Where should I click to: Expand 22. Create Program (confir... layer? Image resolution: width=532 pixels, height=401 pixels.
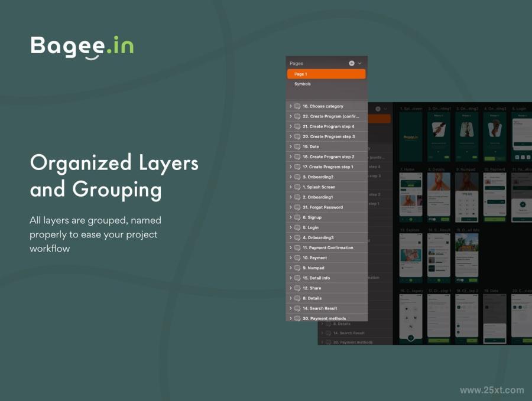point(291,116)
